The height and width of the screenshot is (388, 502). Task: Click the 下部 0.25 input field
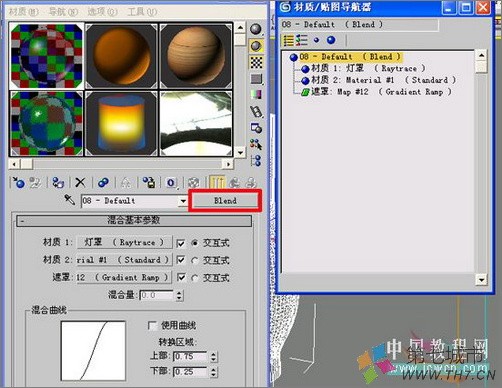tap(191, 372)
